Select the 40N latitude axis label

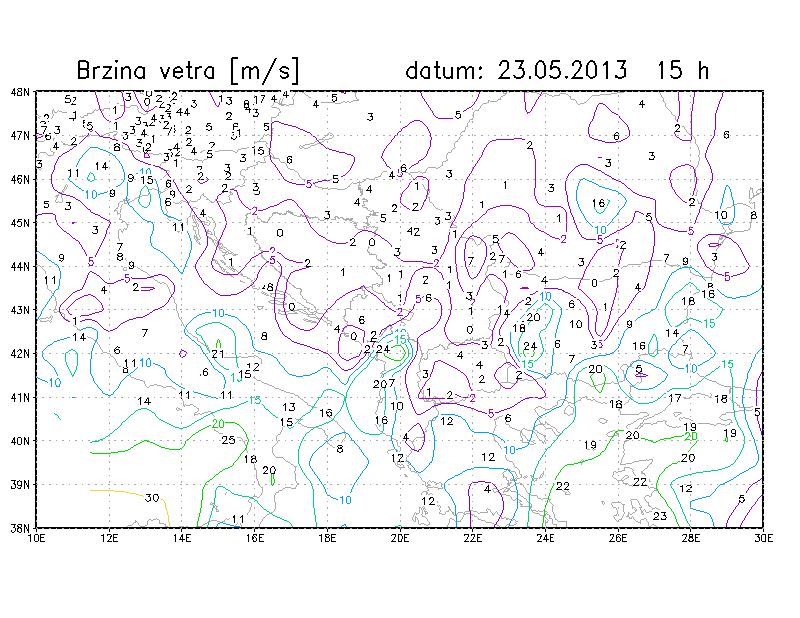(x=20, y=440)
